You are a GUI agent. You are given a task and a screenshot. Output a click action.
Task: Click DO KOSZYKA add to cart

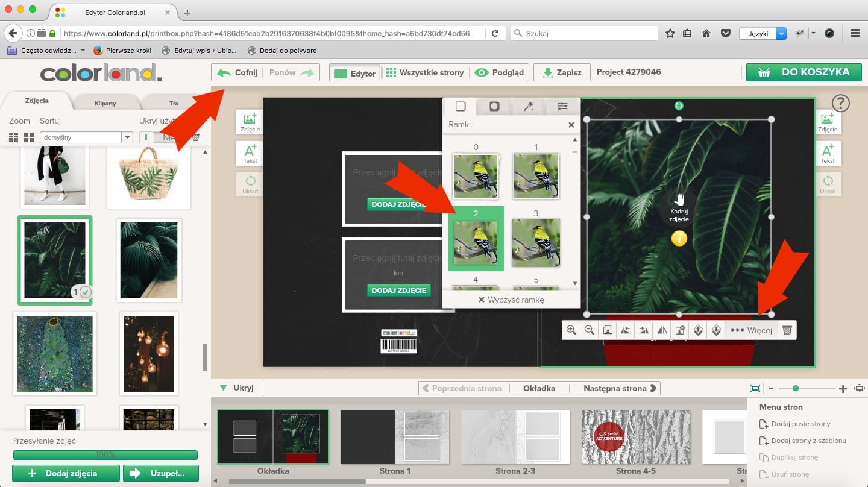pos(804,72)
